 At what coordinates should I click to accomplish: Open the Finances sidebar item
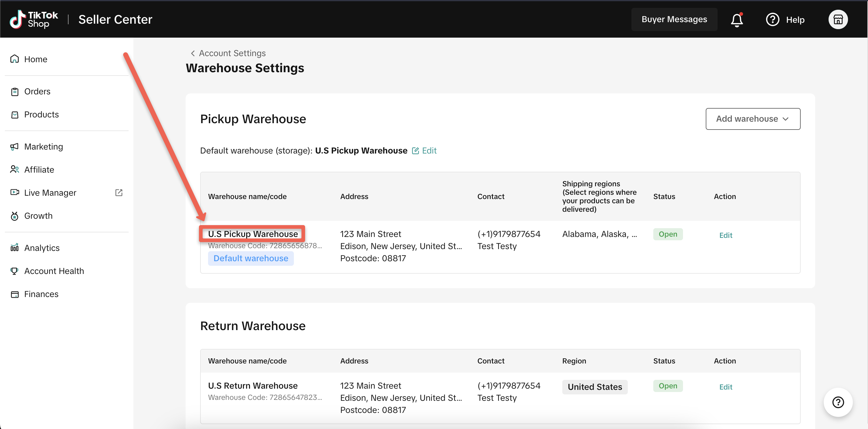[x=41, y=294]
